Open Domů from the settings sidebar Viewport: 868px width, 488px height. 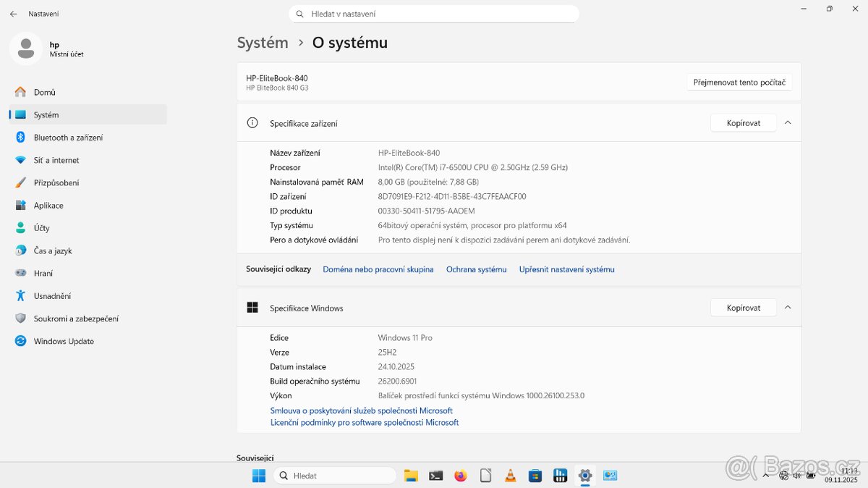[x=46, y=92]
